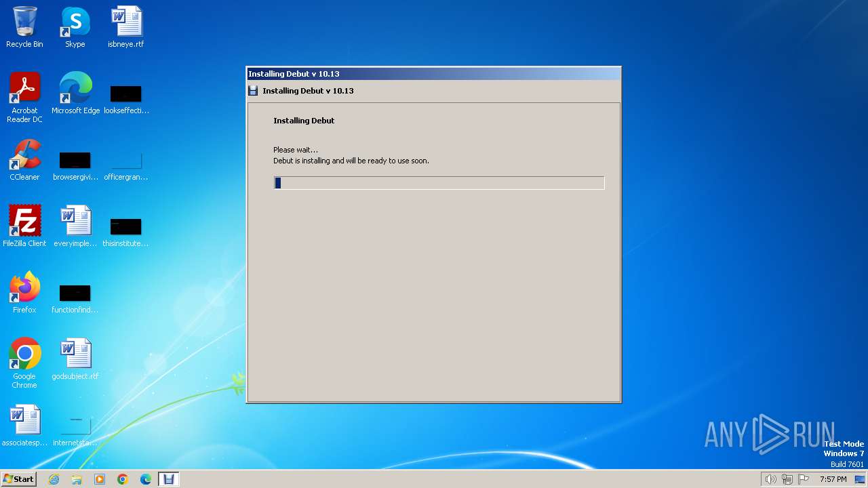Click the Show desktop tray icon
This screenshot has width=868, height=488.
point(860,479)
